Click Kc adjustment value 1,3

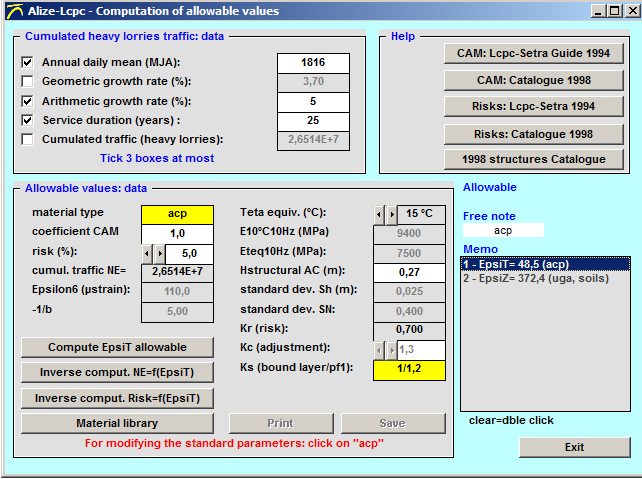421,350
